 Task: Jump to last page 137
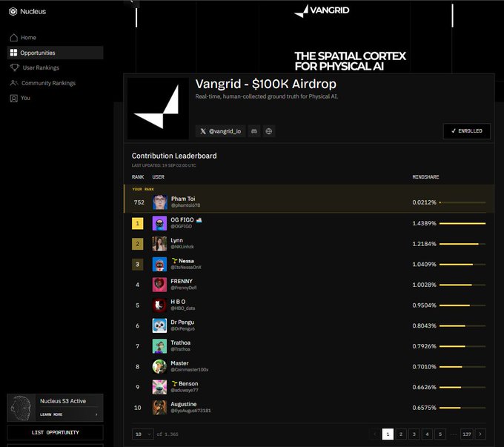point(467,434)
